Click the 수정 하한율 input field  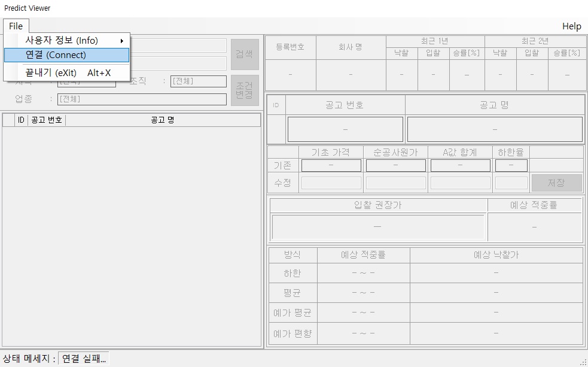[511, 183]
